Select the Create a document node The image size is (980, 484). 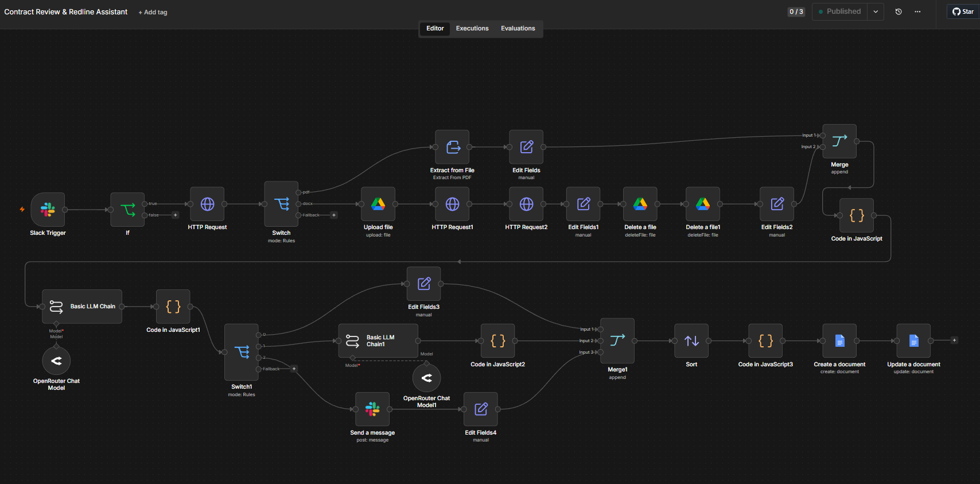(839, 341)
